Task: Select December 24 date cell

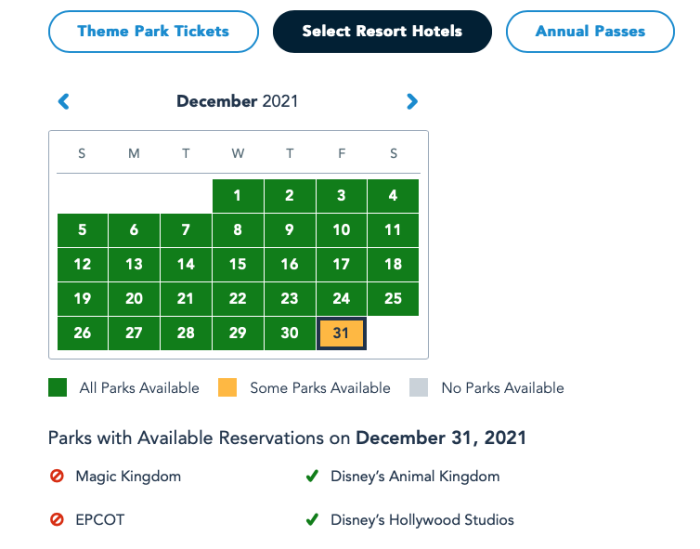Action: coord(342,299)
